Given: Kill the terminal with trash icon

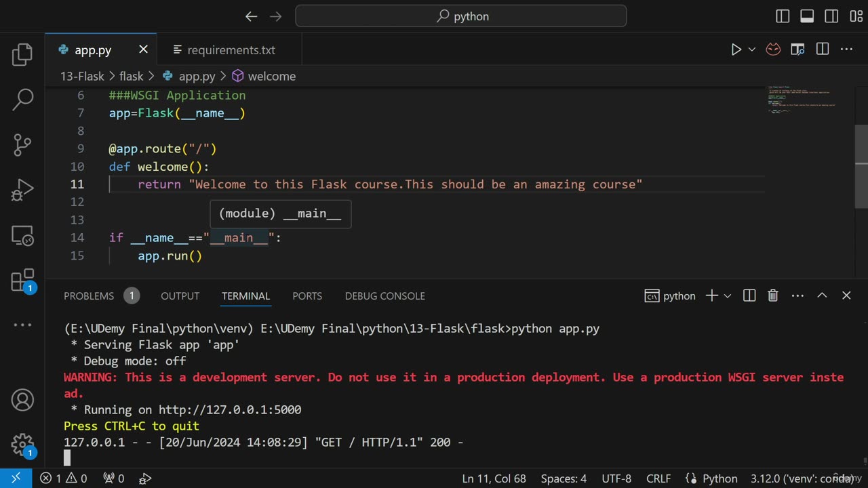Looking at the screenshot, I should click(x=773, y=296).
